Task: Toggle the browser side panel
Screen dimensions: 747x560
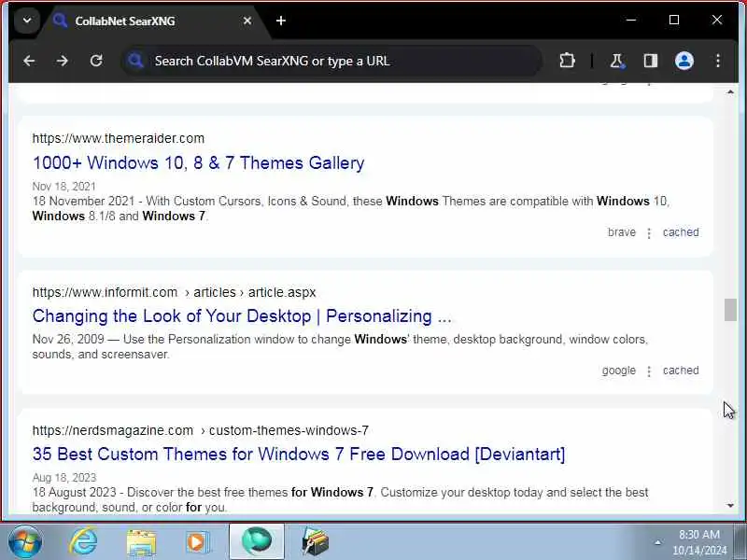Action: (651, 61)
